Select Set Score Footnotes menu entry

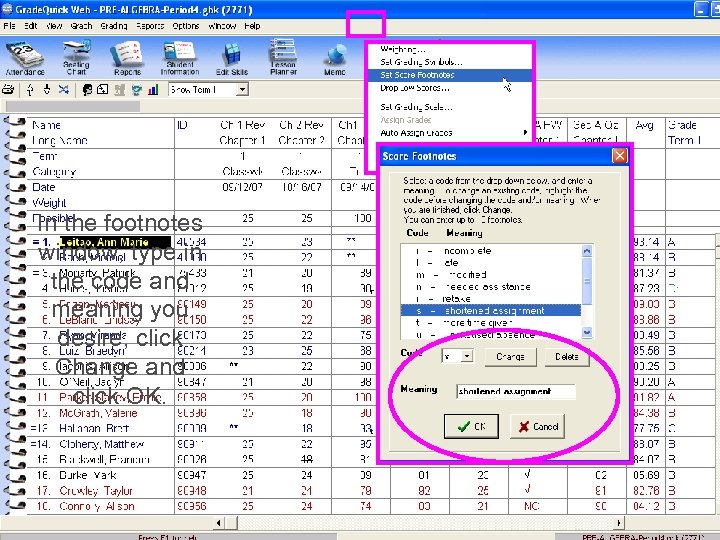click(x=450, y=75)
